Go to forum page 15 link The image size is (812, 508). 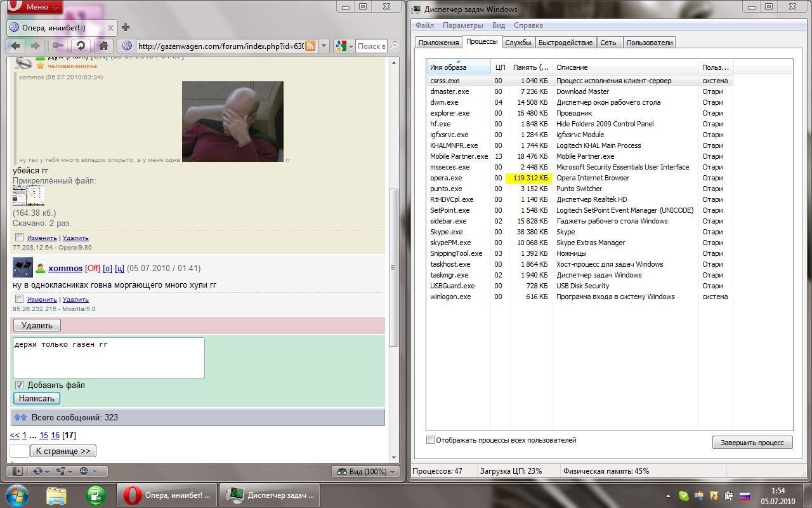click(44, 435)
